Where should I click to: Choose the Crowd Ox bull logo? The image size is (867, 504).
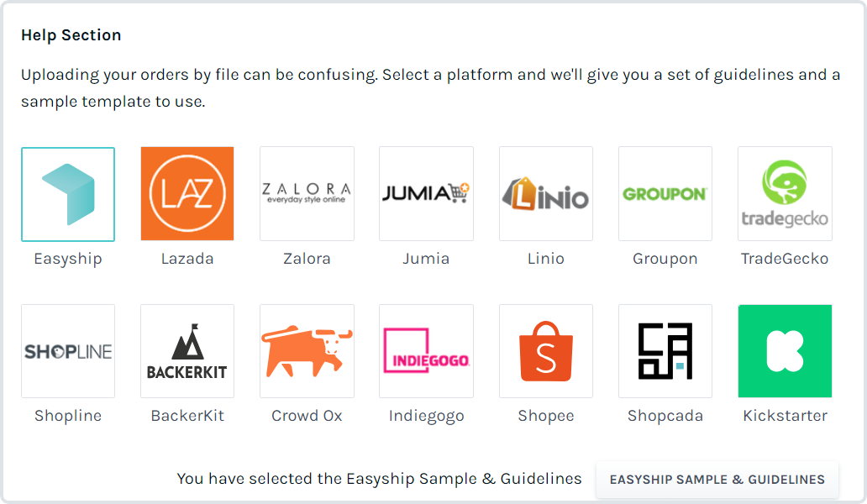(307, 351)
